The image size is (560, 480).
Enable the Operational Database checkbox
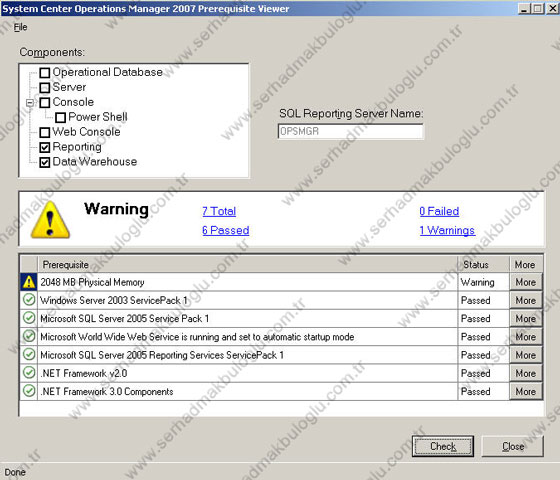coord(45,72)
